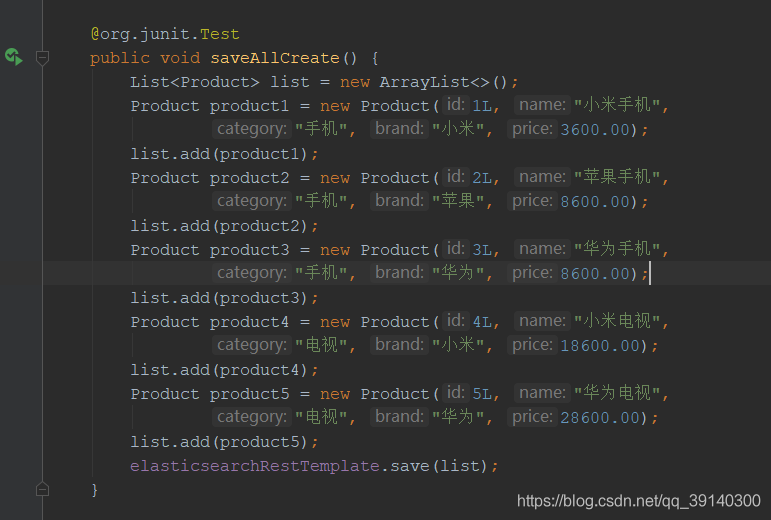Click the product1 variable declaration
The height and width of the screenshot is (520, 771).
point(249,106)
